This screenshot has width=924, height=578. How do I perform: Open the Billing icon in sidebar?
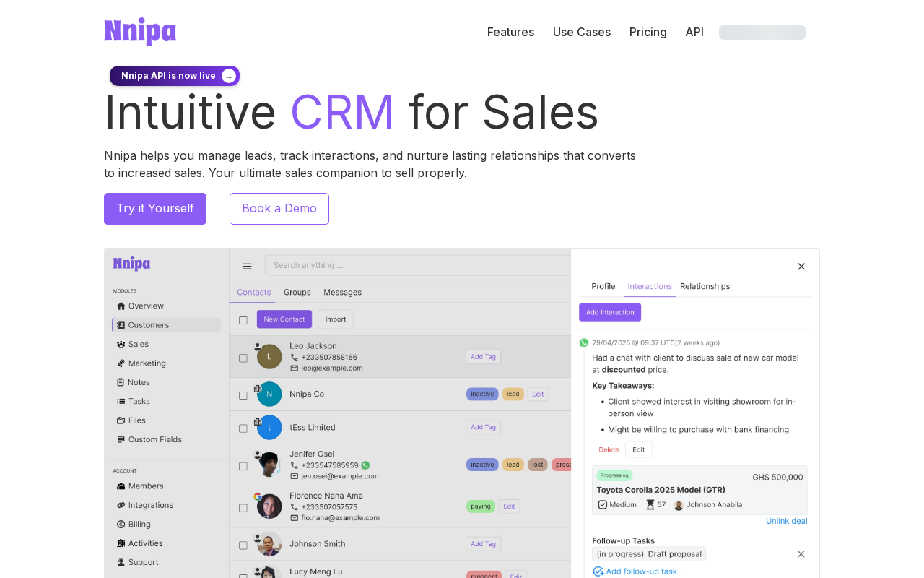coord(121,525)
